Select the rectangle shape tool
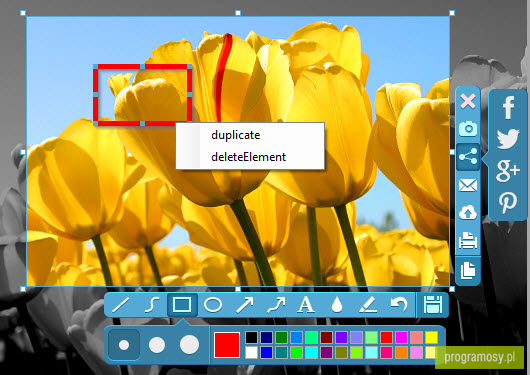The image size is (530, 375). (182, 304)
